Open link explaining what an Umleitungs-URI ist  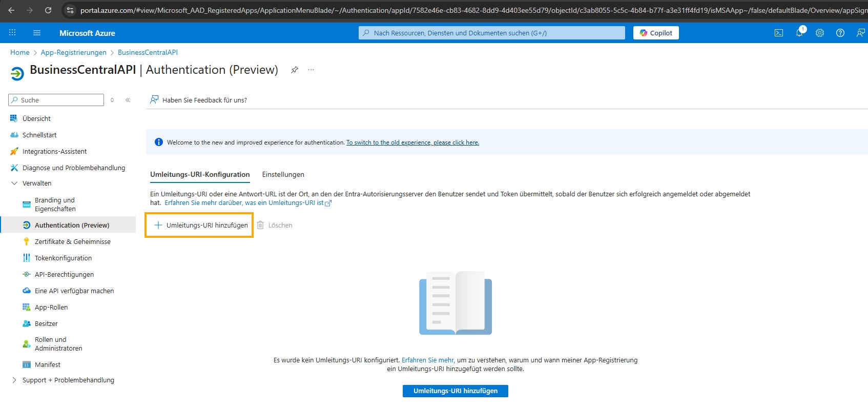click(248, 203)
